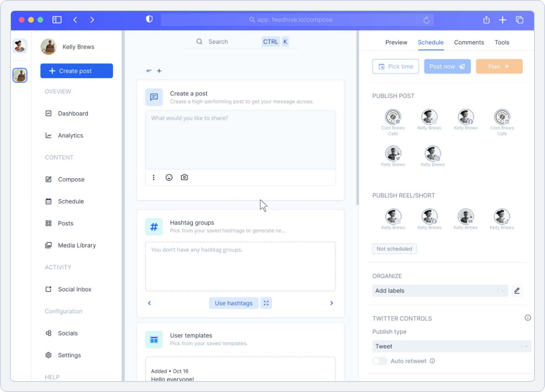
Task: Expand the hashtag panel with the fullscreen icon
Action: click(x=266, y=303)
